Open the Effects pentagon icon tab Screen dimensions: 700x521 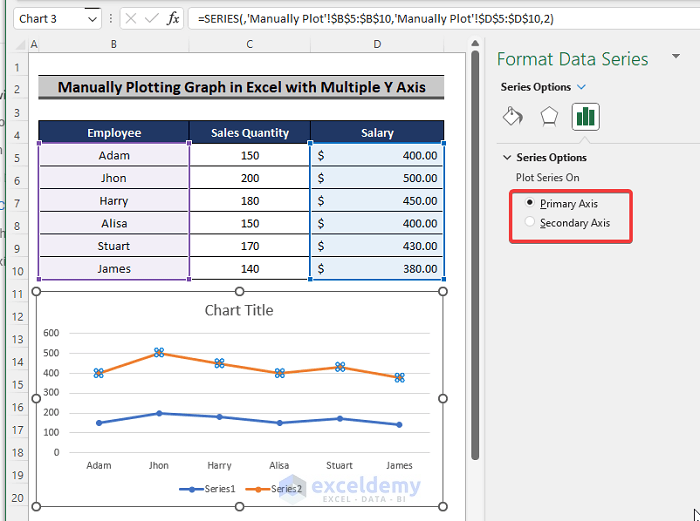coord(548,117)
